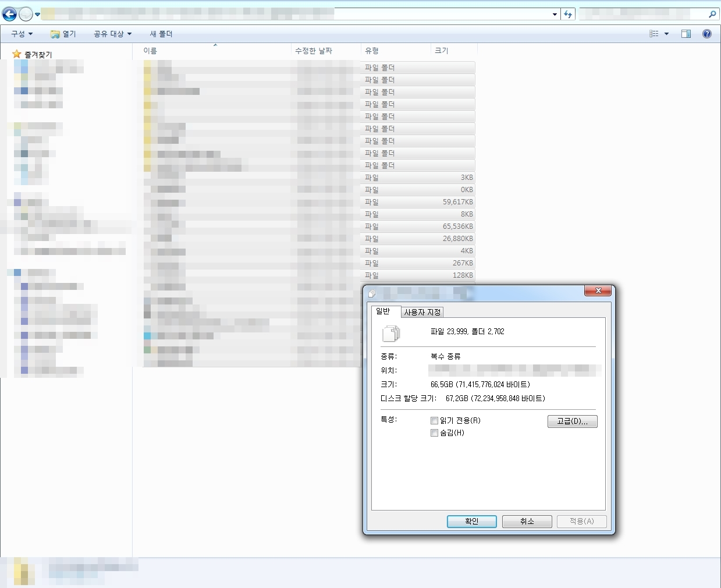The width and height of the screenshot is (721, 588).
Task: Sort by the 유형 column header
Action: (x=396, y=51)
